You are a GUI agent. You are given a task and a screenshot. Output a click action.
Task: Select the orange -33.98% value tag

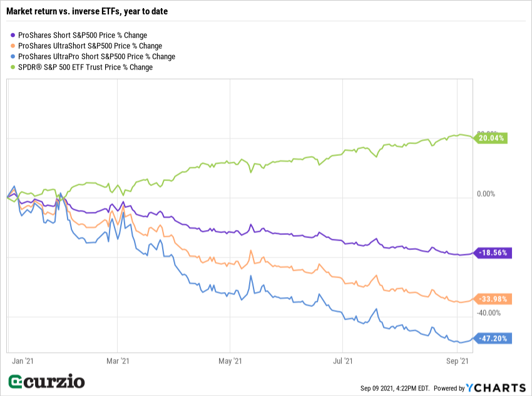point(494,299)
